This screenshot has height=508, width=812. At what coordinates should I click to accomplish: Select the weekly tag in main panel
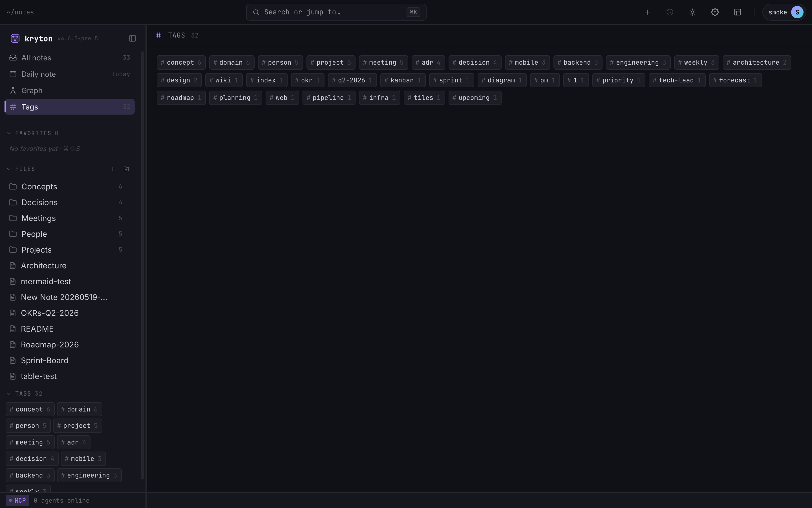tap(697, 62)
